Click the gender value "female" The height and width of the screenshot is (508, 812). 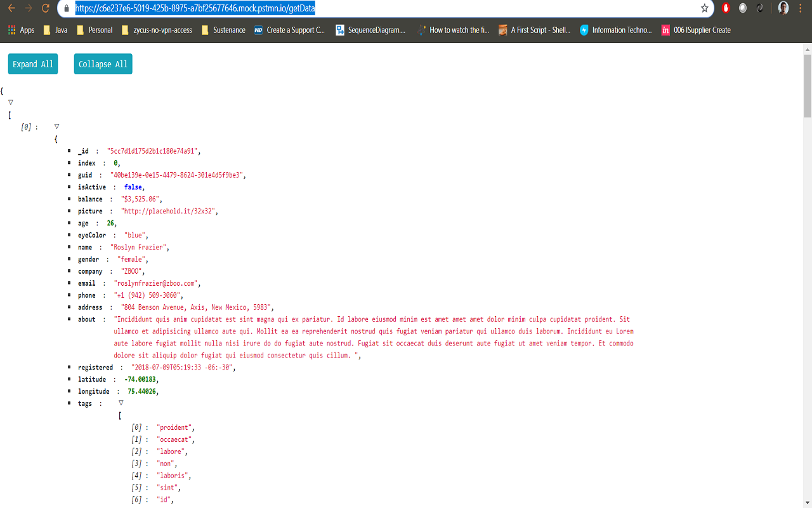pyautogui.click(x=133, y=260)
